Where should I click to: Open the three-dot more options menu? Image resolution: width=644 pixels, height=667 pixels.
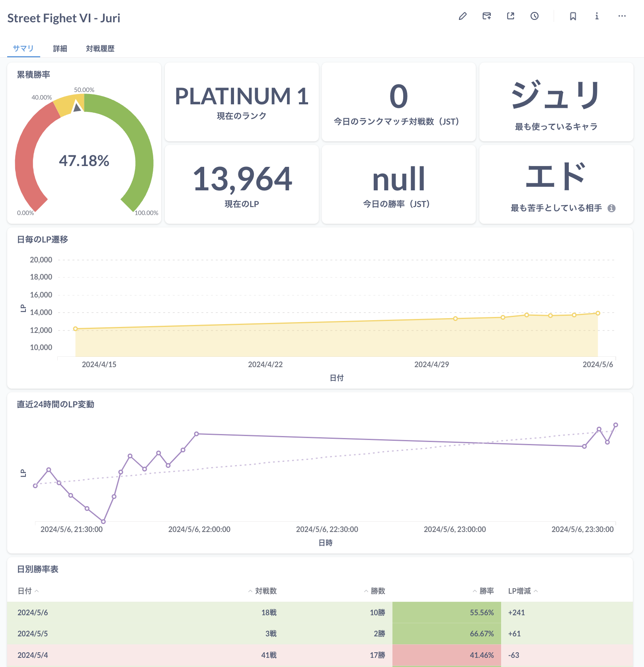pos(622,16)
